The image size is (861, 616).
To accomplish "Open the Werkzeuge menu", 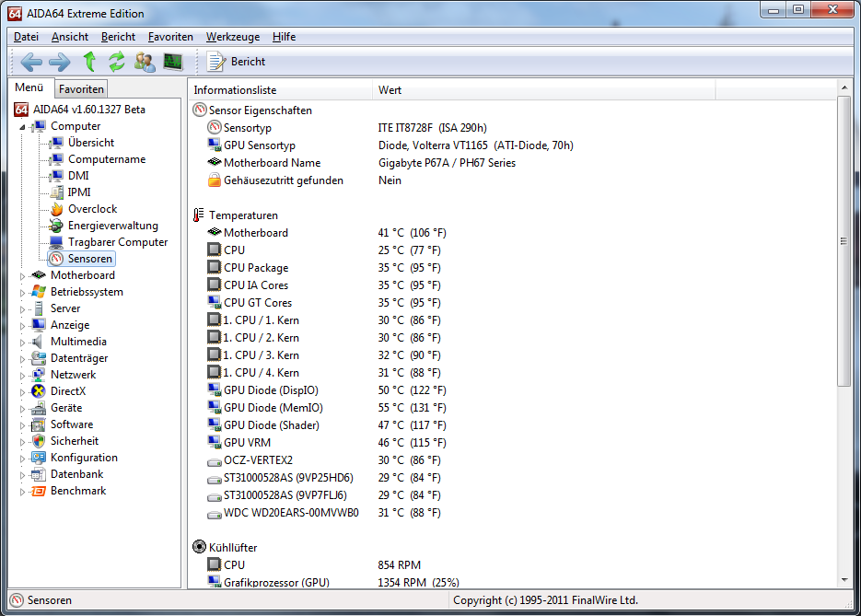I will click(x=233, y=37).
